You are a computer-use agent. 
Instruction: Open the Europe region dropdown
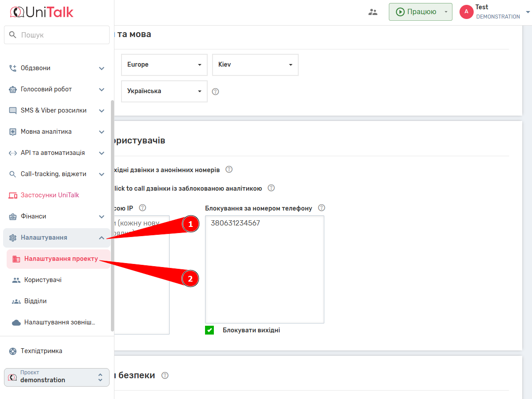[x=164, y=65]
